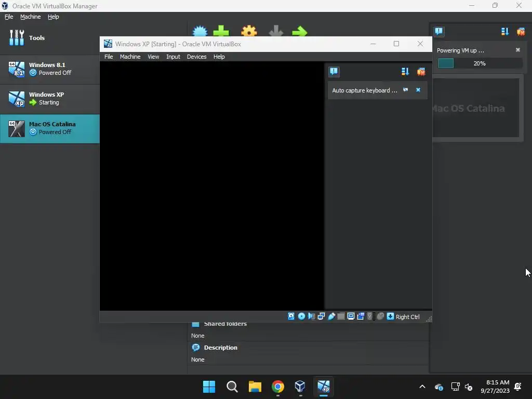Click the V virtualization icon in VM status bar
Screen dimensions: 532x399
click(x=370, y=316)
